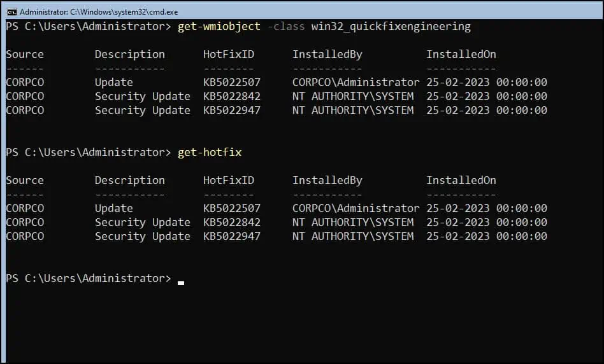
Task: Click the window title 'Administrator: C:\Windows\system32\cmd.exe'
Action: pyautogui.click(x=99, y=12)
